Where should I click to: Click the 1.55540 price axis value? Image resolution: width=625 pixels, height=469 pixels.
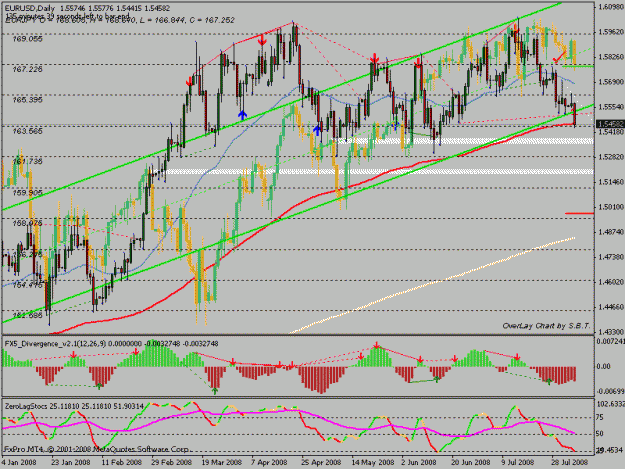pos(610,107)
